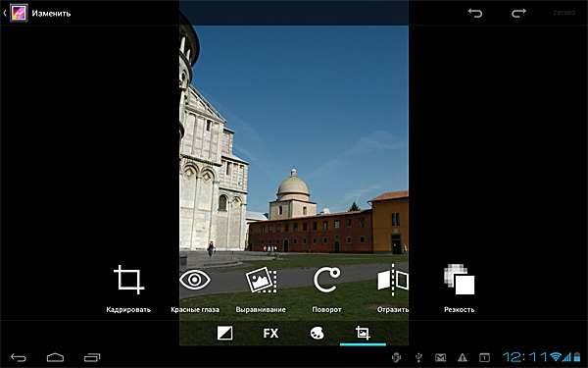The height and width of the screenshot is (368, 588).
Task: Select the Поворот rotate tool
Action: click(326, 289)
